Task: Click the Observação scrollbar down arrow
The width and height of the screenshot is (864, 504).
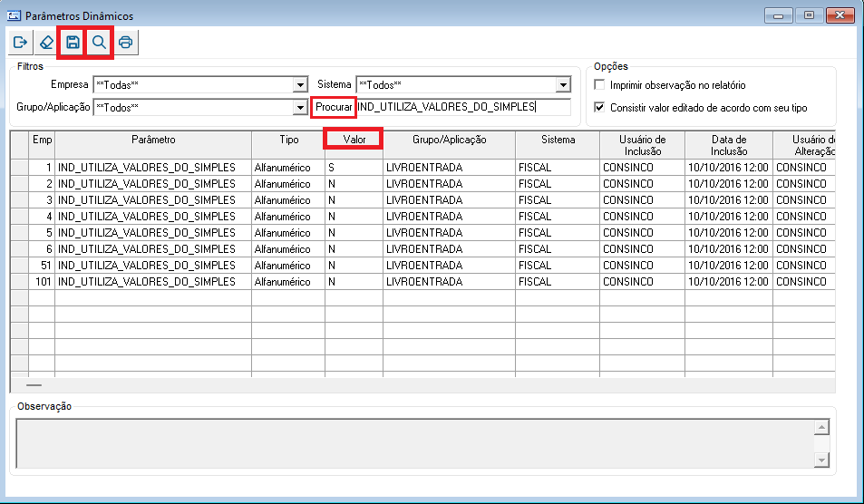Action: pos(821,460)
